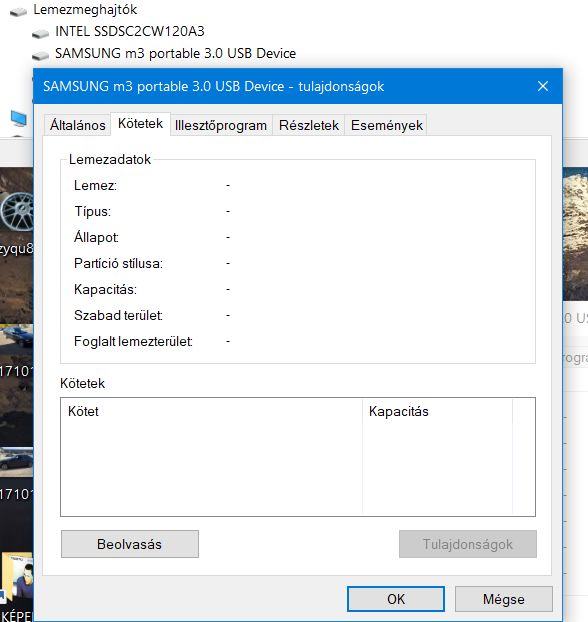Select the Kötetek tab
The width and height of the screenshot is (588, 622).
(140, 124)
